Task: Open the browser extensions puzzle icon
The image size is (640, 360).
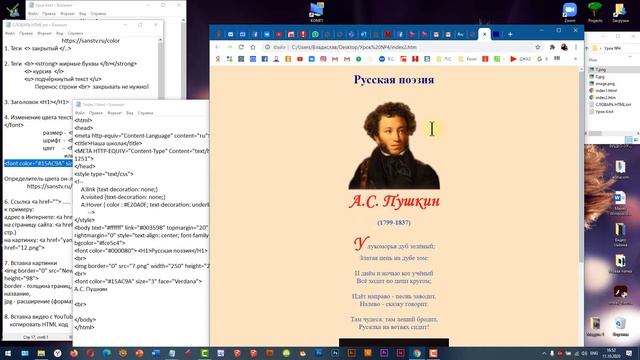Action: pyautogui.click(x=552, y=47)
